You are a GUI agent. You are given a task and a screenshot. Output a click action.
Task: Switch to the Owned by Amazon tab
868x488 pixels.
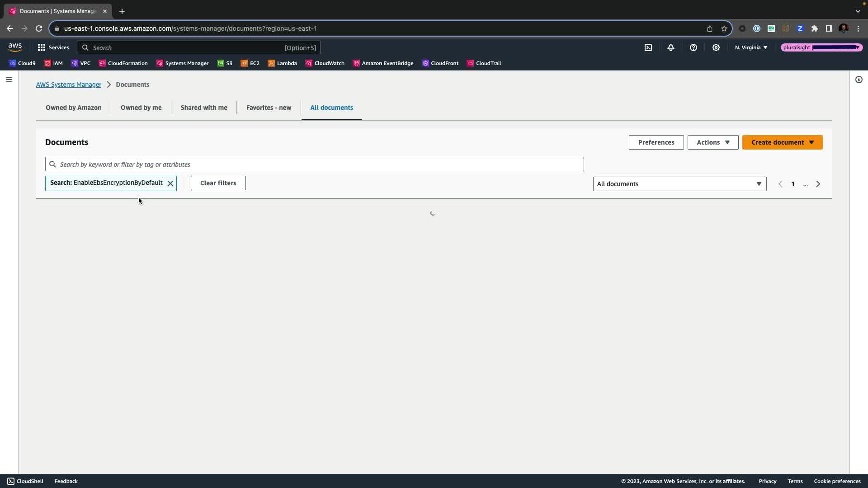[74, 108]
